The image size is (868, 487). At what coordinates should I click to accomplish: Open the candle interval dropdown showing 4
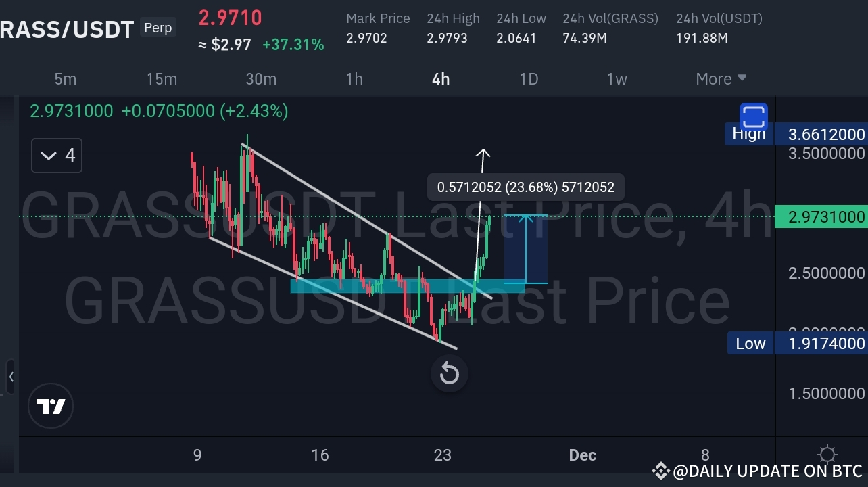coord(56,155)
